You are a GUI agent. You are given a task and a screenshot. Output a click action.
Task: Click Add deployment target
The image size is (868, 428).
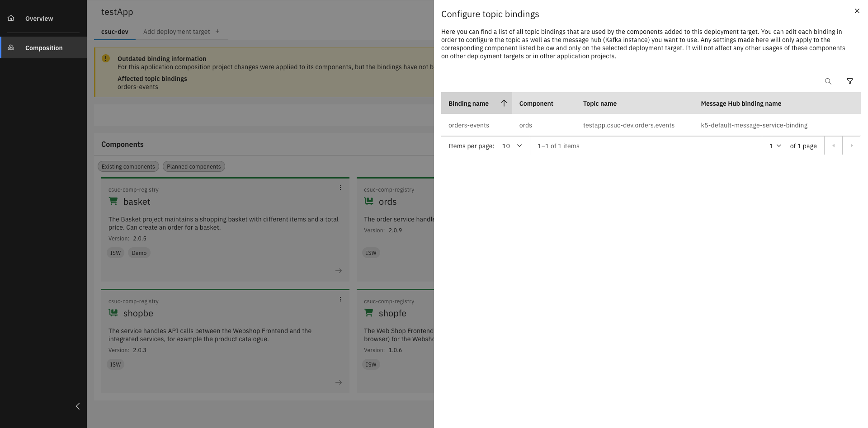click(176, 32)
